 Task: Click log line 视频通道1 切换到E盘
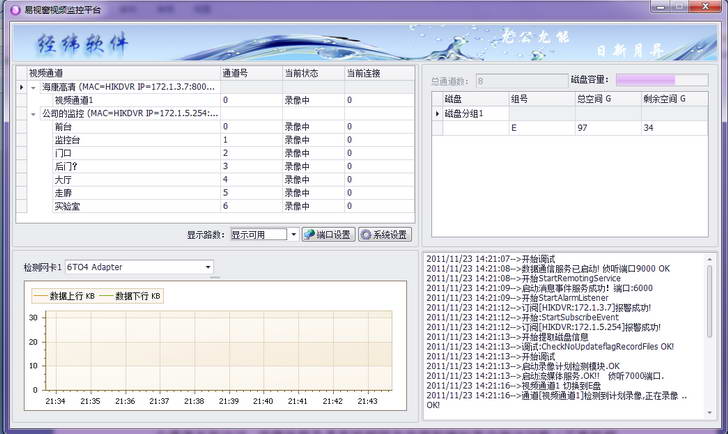pos(514,386)
